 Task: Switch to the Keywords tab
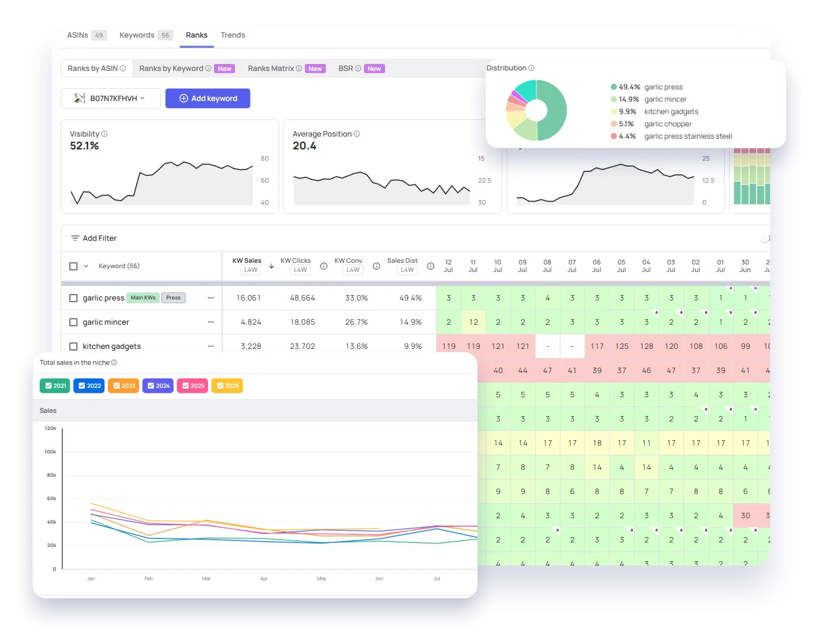pos(146,35)
